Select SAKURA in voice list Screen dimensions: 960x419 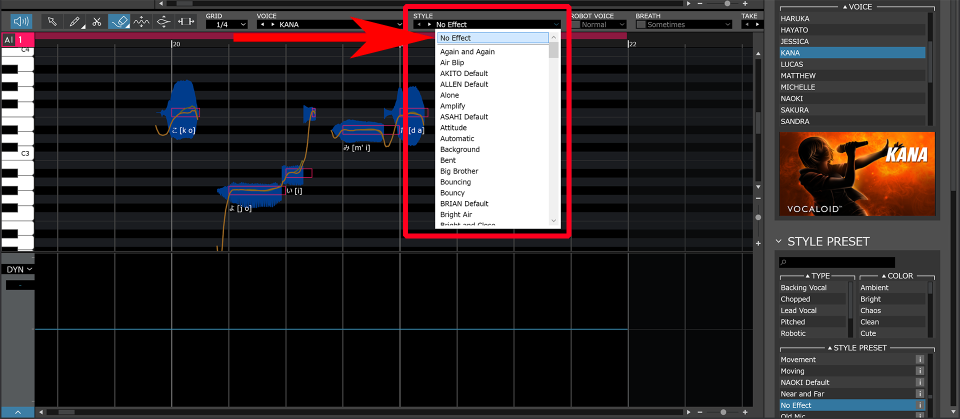[852, 110]
